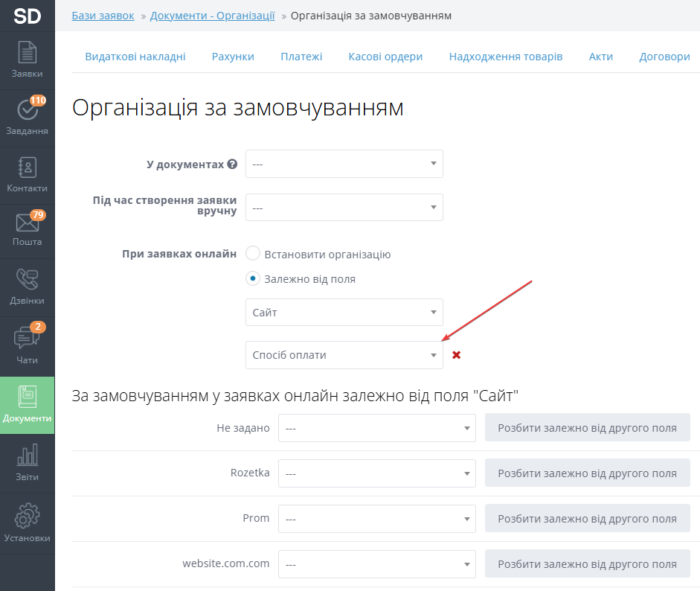700x591 pixels.
Task: Expand the Rozetka organization dropdown
Action: pos(376,473)
